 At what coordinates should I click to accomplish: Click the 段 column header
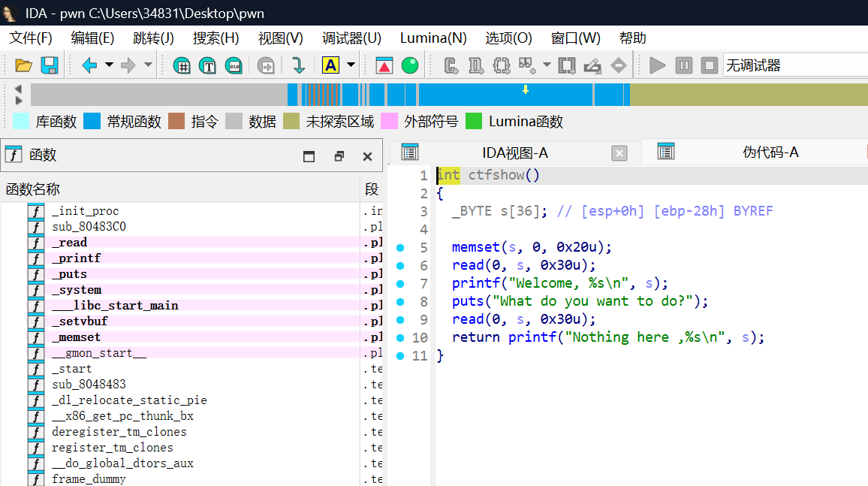tap(372, 189)
